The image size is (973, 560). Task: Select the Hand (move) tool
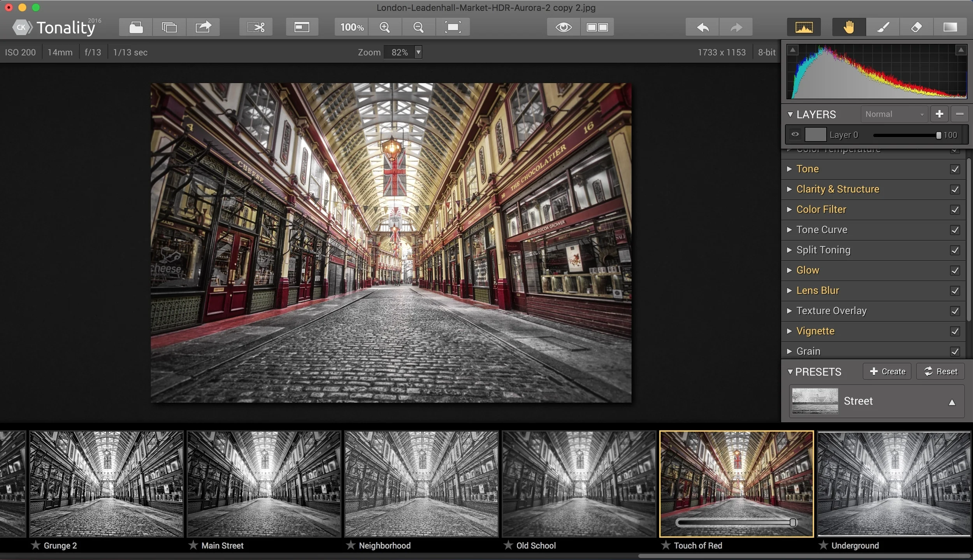coord(849,27)
